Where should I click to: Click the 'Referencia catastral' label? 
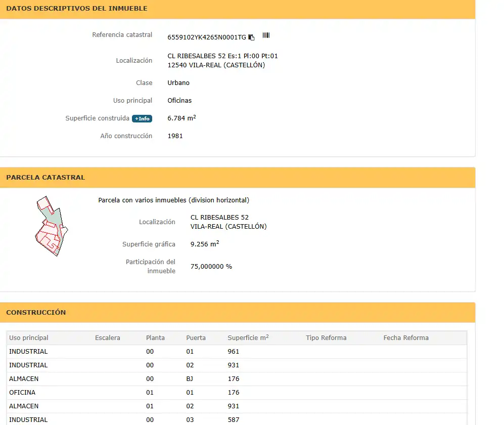[x=122, y=35]
